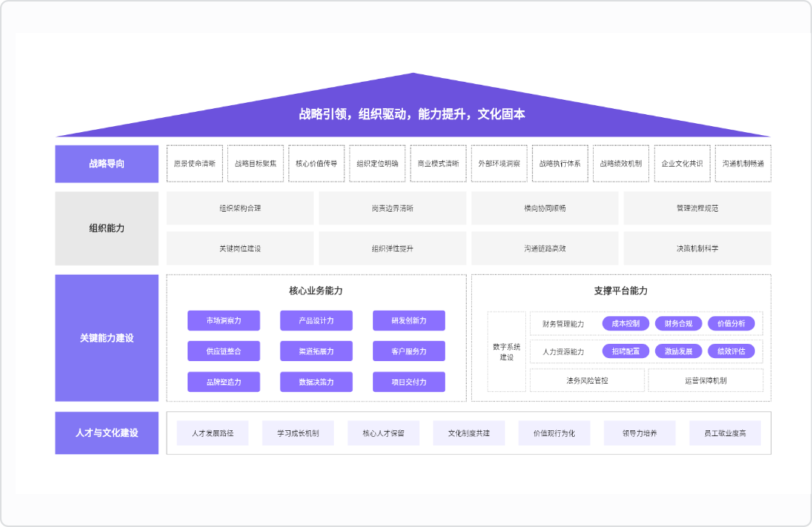Click the 人力资源能力 label
Viewport: 812px width, 527px height.
point(564,352)
